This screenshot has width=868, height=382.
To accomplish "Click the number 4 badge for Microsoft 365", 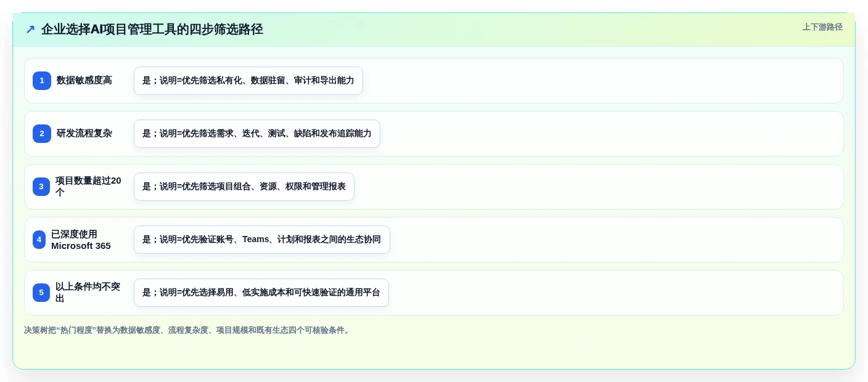I will (x=39, y=240).
